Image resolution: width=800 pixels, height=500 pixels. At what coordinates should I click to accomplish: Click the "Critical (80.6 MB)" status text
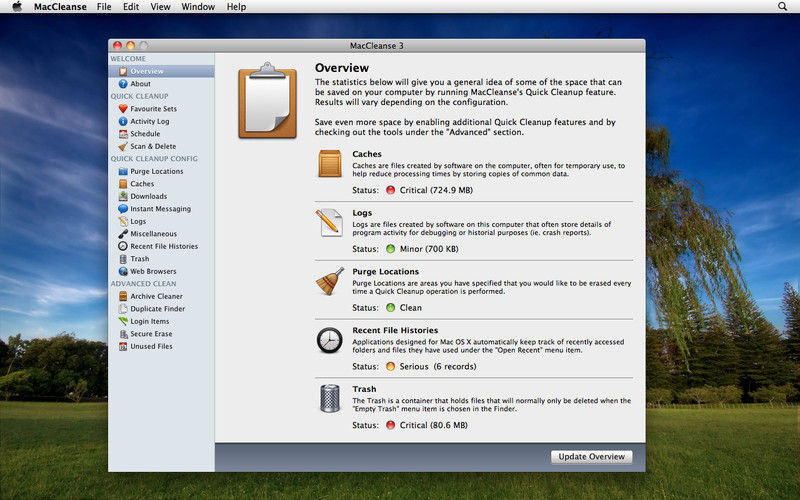(x=434, y=425)
